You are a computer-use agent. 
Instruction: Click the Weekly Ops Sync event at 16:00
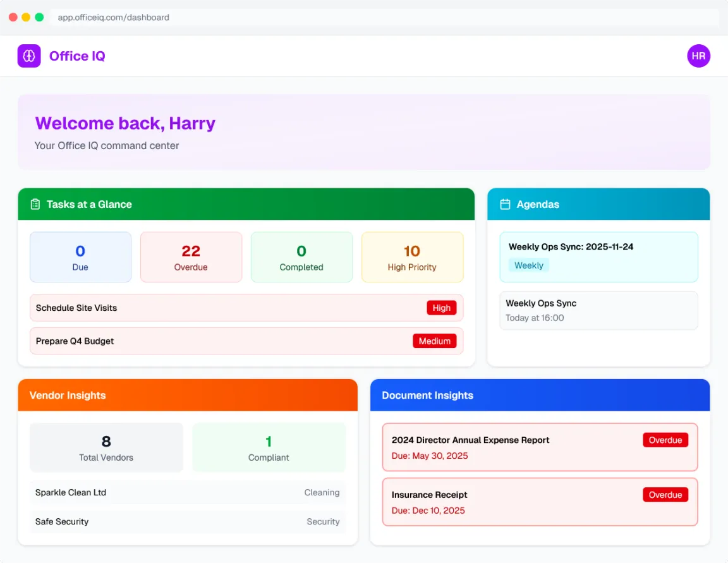(x=598, y=310)
